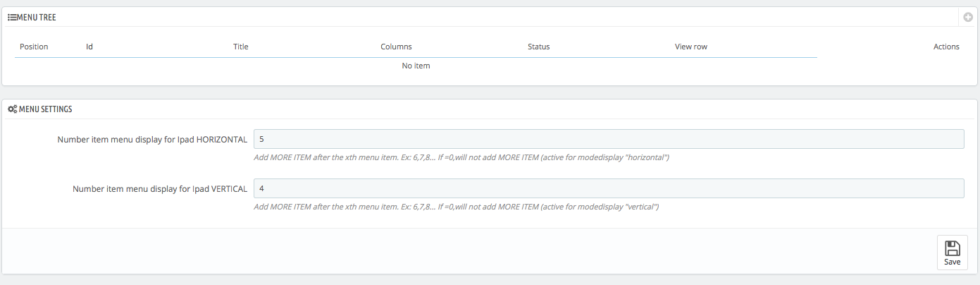
Task: Select the Title column header
Action: click(241, 47)
